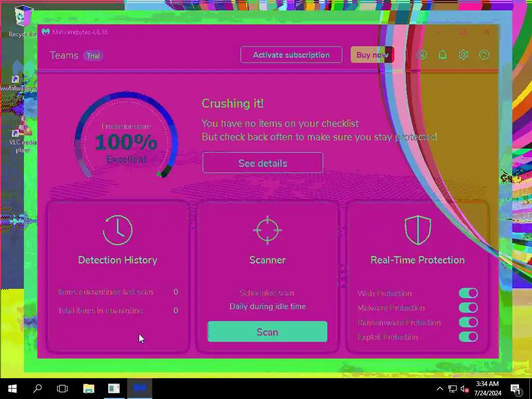The image size is (532, 399).
Task: Click the 'Total items in quarantine' row
Action: (x=118, y=311)
